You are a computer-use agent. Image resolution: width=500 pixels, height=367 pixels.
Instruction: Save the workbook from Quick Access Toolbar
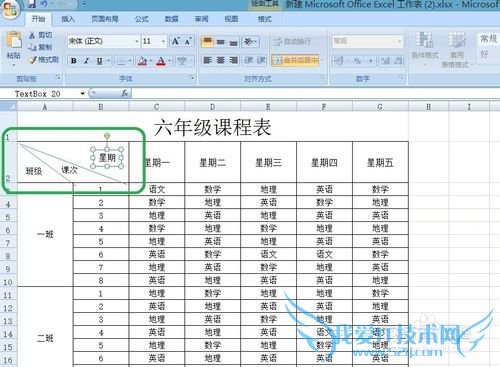pyautogui.click(x=32, y=4)
